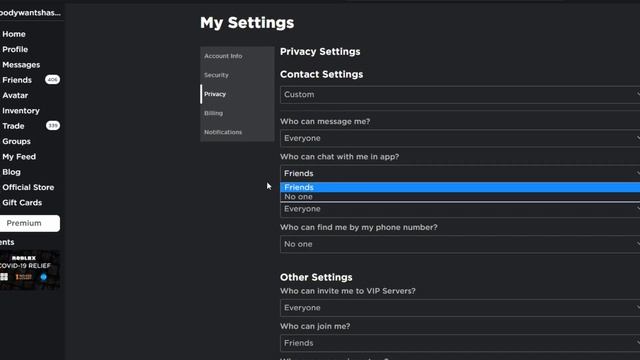Open the 'Who can message me' dropdown
Viewport: 640px width, 360px height.
pyautogui.click(x=460, y=138)
